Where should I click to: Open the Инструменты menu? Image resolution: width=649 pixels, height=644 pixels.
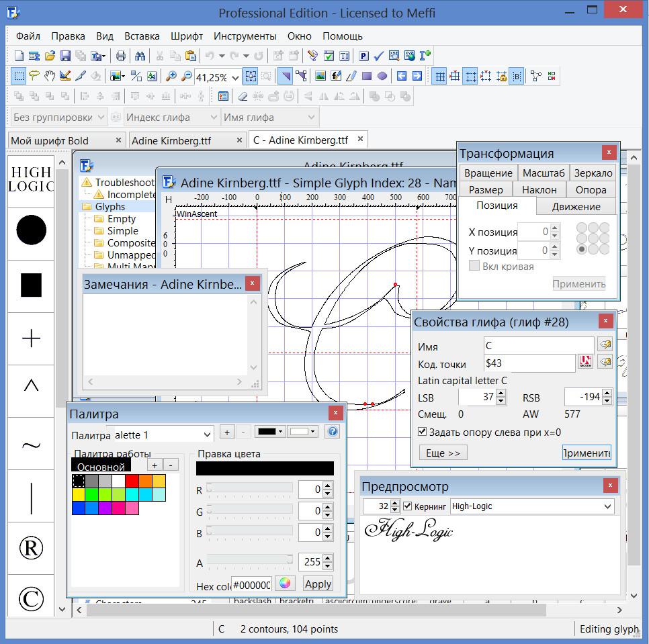[x=245, y=36]
